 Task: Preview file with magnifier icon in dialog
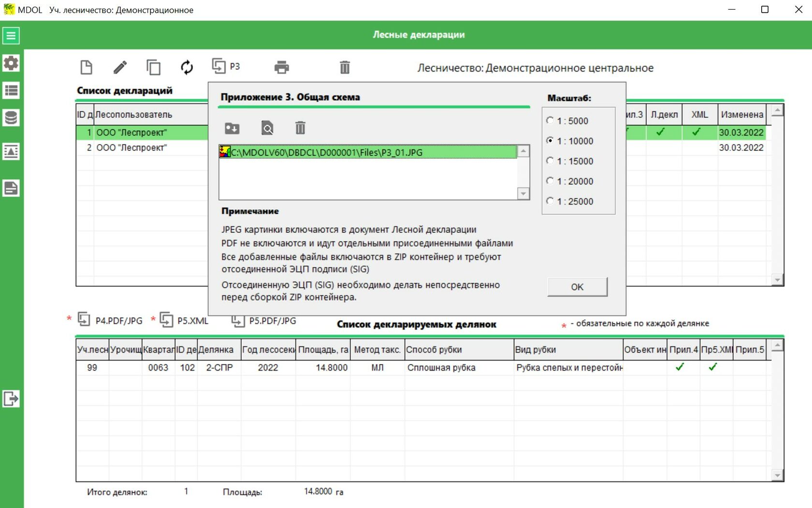(x=267, y=128)
